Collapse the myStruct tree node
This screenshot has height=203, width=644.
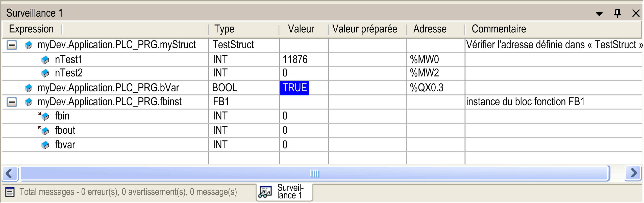click(12, 45)
